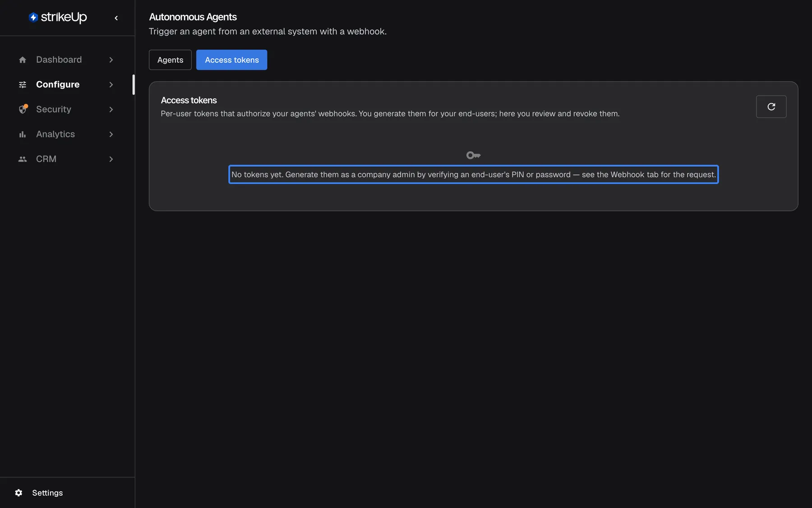Click the Access tokens panel heading
The image size is (812, 508).
pos(189,100)
